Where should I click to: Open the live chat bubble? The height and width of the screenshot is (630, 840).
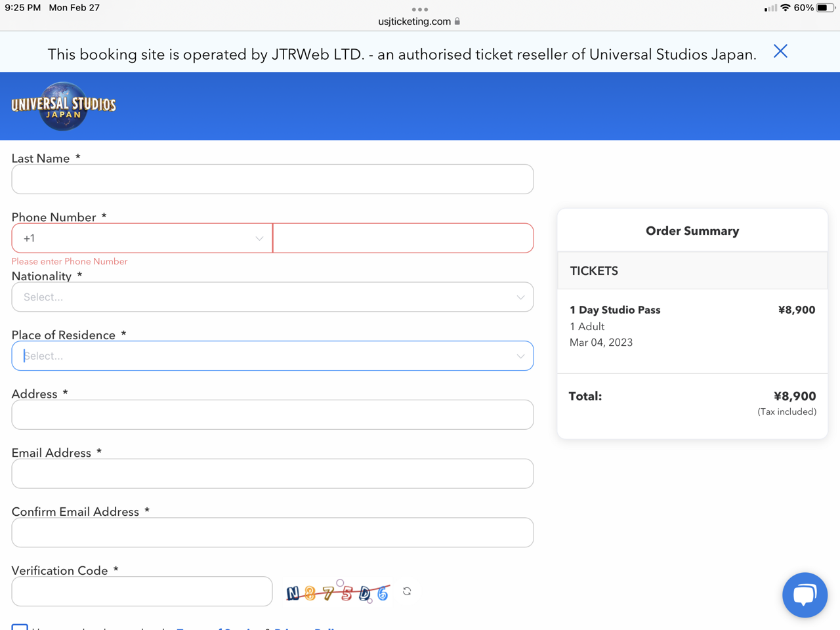point(805,595)
